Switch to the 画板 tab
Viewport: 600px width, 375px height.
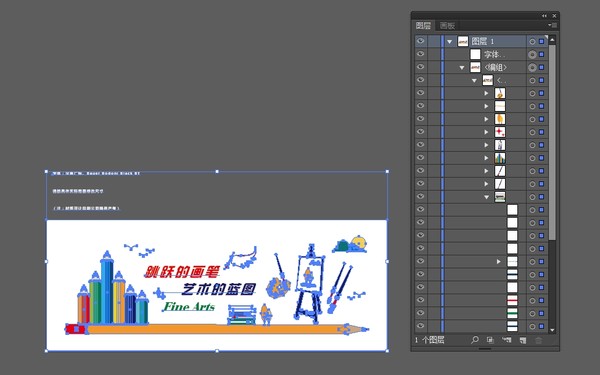point(447,26)
